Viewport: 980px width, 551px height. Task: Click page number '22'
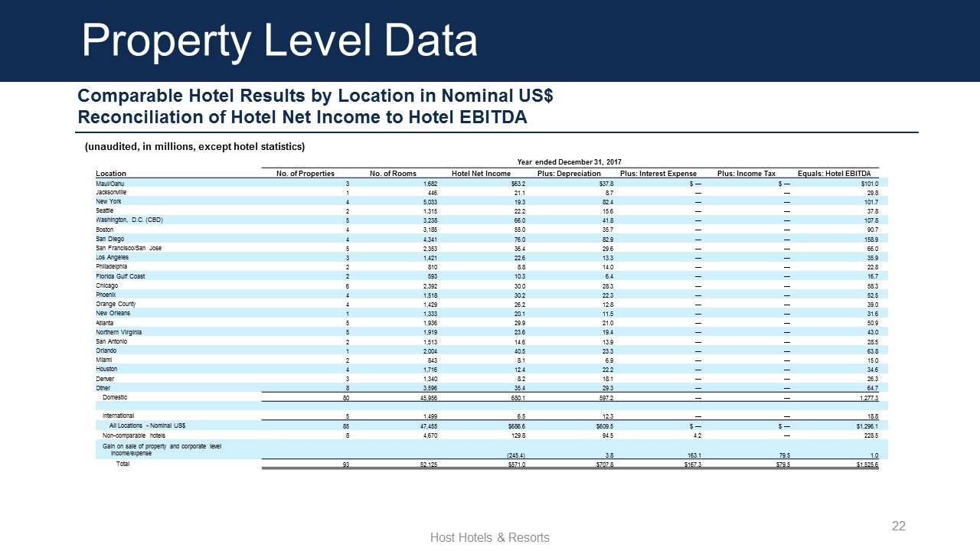click(899, 526)
